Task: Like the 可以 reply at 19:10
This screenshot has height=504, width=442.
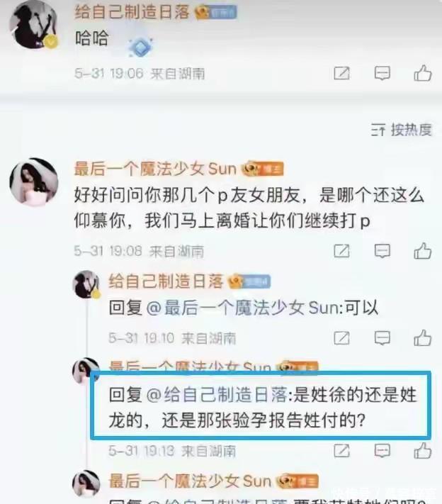Action: pos(422,338)
